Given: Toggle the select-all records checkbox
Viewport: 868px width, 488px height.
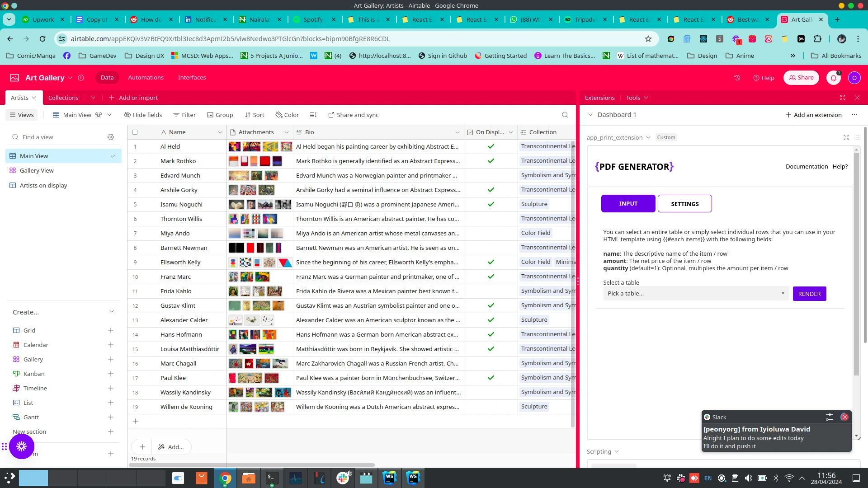Looking at the screenshot, I should (x=135, y=132).
